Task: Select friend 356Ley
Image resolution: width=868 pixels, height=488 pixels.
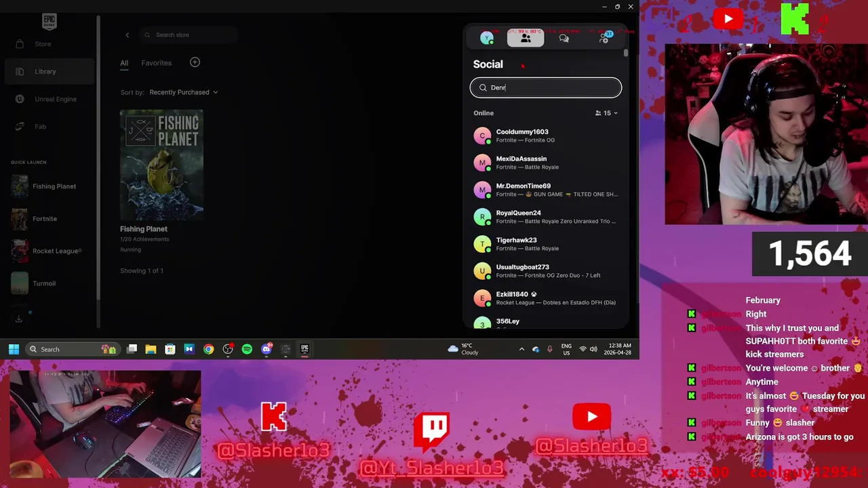Action: [546, 323]
